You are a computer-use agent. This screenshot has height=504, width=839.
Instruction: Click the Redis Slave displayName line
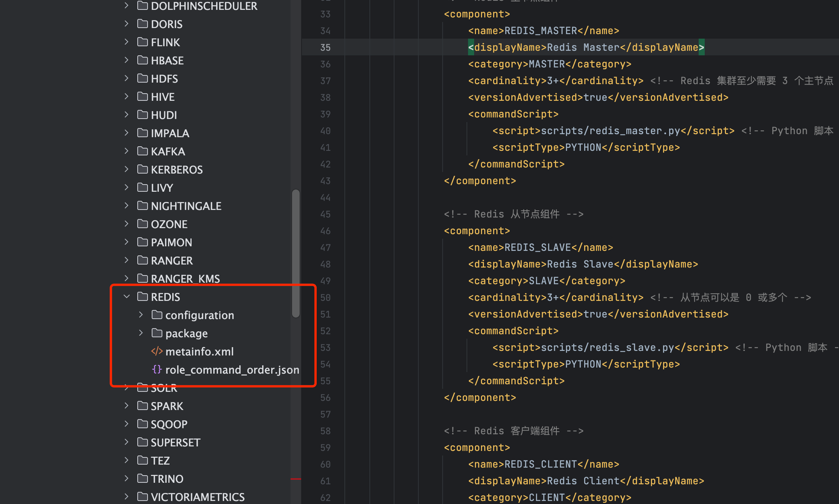point(583,264)
